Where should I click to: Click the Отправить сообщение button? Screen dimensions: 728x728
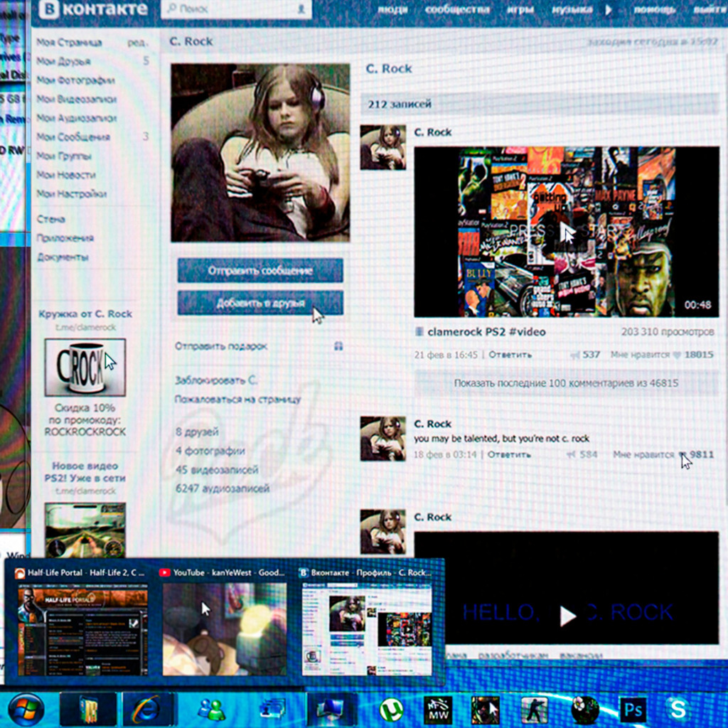point(260,270)
